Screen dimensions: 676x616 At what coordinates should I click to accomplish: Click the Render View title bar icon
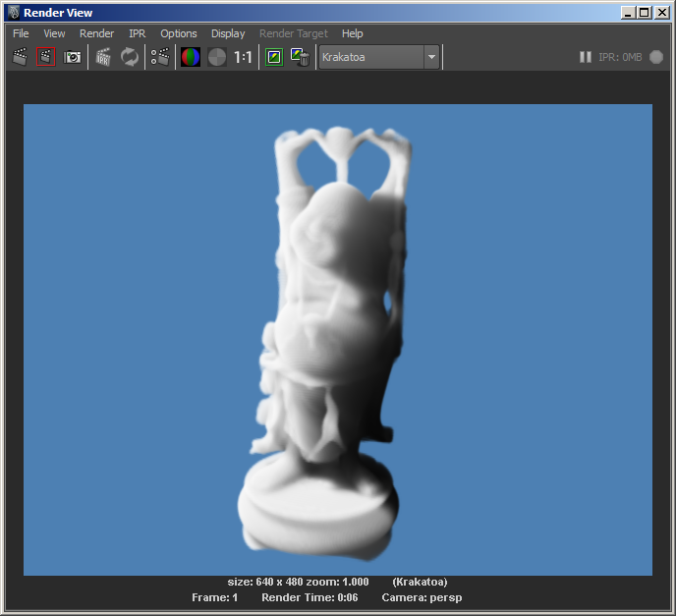coord(14,13)
